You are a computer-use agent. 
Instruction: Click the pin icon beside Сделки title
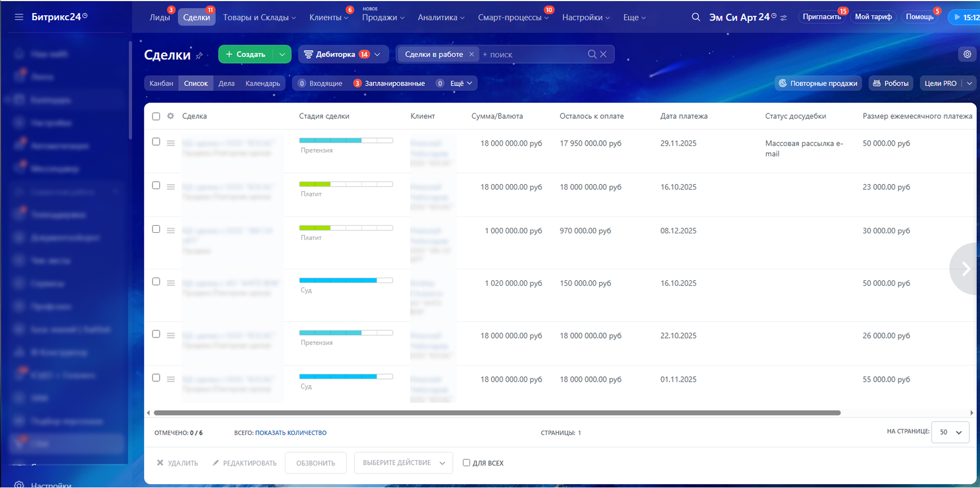coord(199,56)
